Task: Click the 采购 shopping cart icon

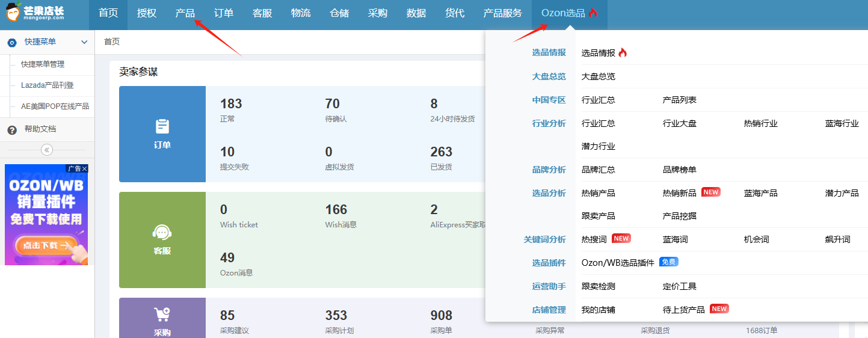Action: tap(162, 314)
